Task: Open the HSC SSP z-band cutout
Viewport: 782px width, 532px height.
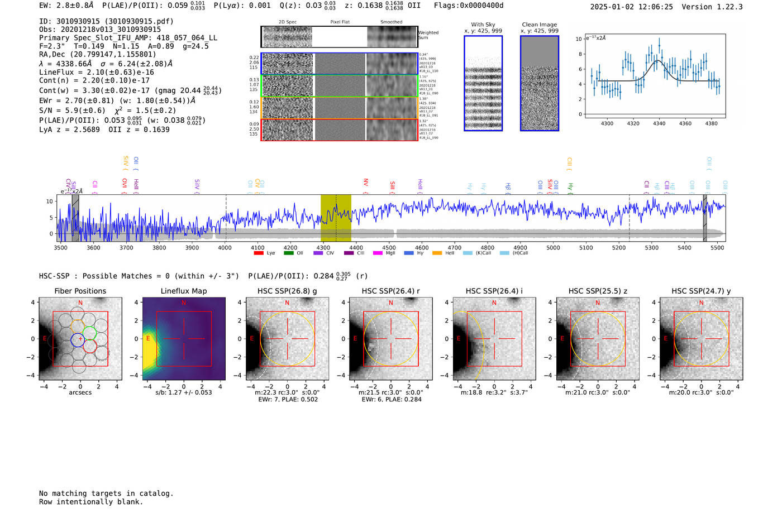Action: (x=598, y=339)
